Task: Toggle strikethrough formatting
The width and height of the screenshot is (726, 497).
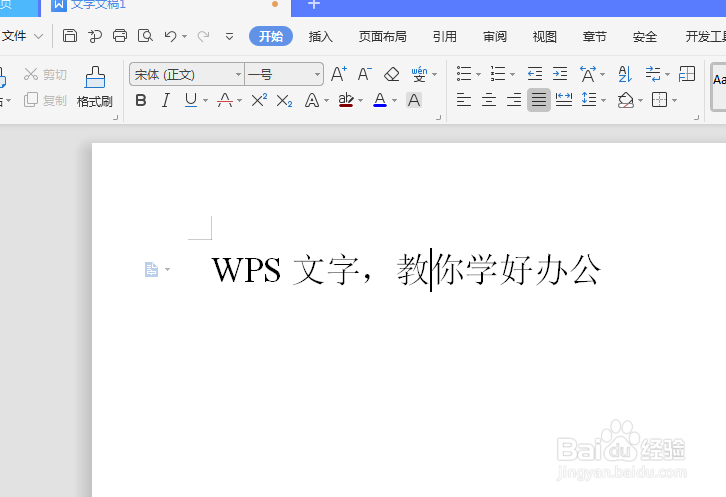Action: (x=225, y=100)
